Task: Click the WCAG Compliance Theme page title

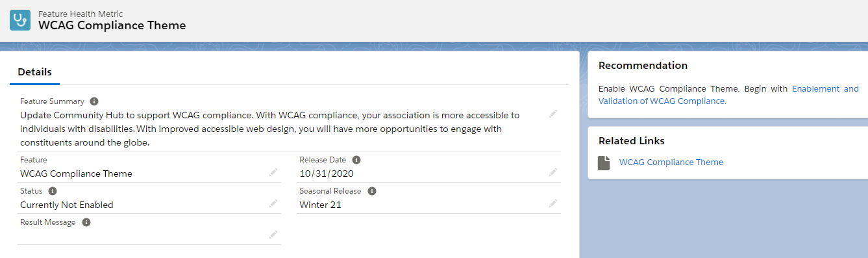Action: click(112, 25)
